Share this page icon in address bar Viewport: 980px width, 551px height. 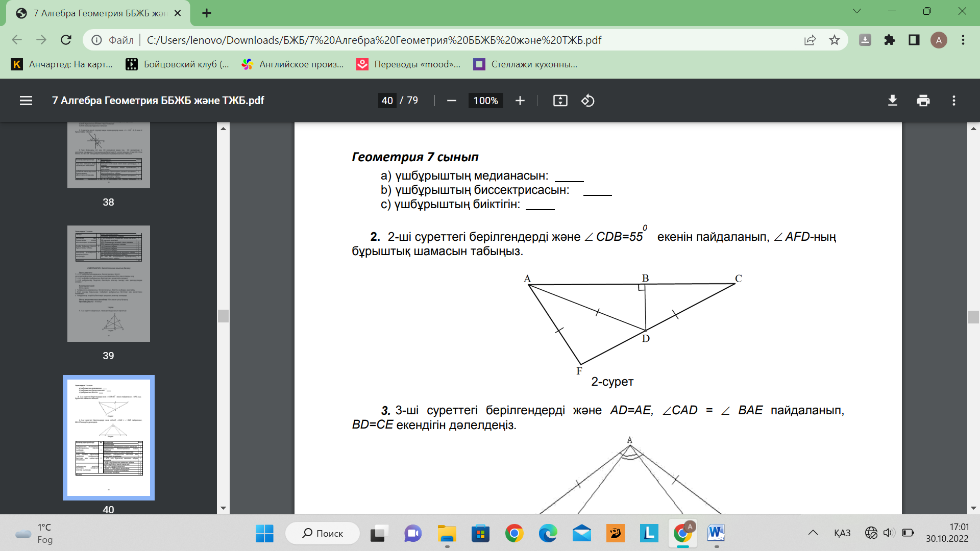[x=810, y=40]
